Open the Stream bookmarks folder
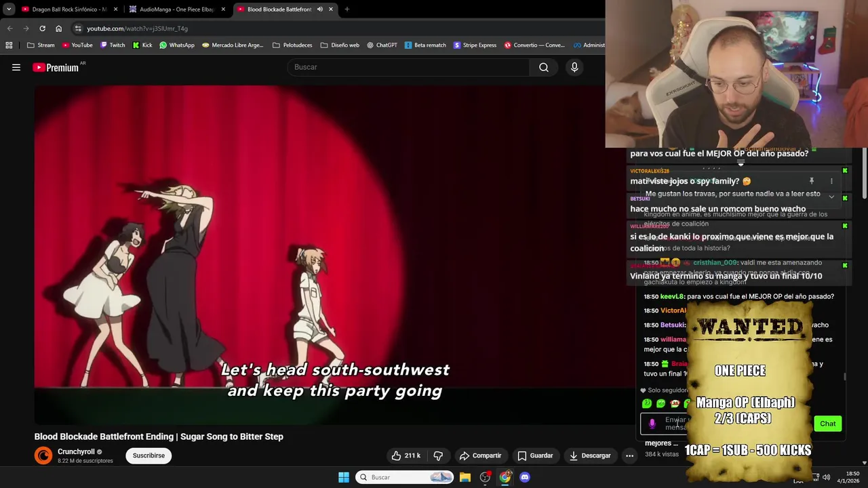 click(41, 45)
